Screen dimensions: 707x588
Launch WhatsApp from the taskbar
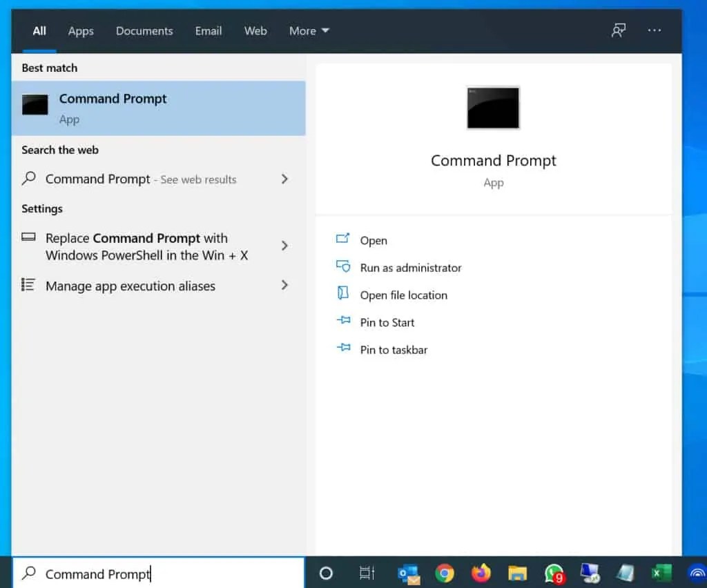[x=554, y=573]
